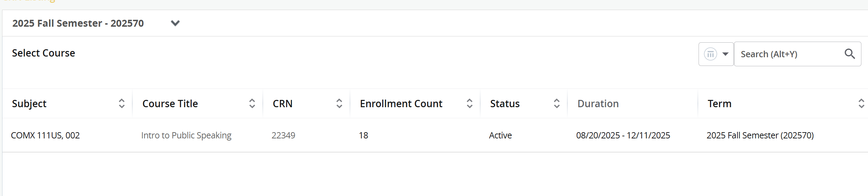Open the column filter icon button

tap(710, 54)
